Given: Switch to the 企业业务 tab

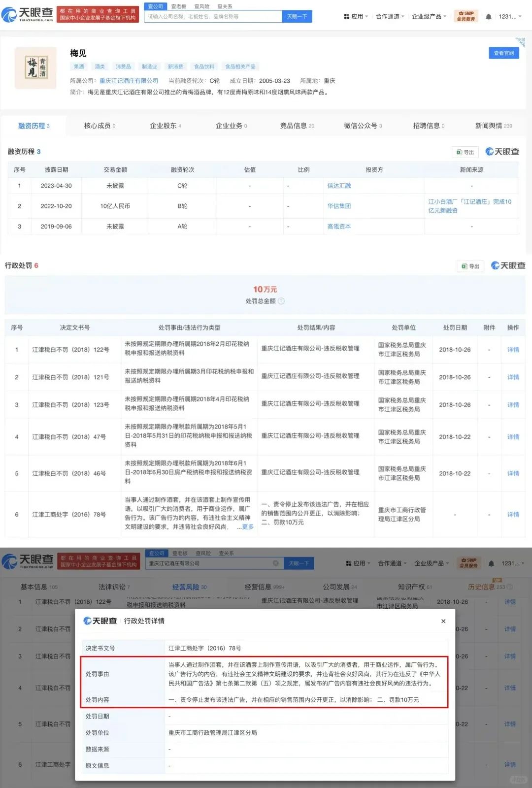Looking at the screenshot, I should click(231, 126).
